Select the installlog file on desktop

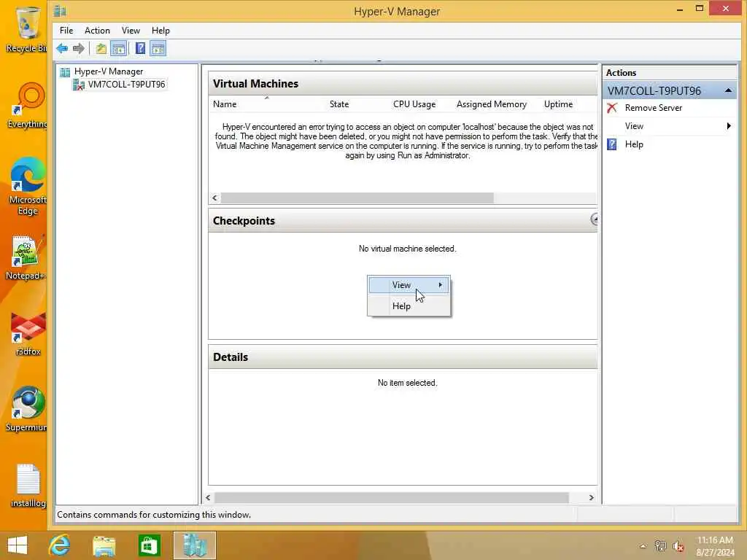tap(28, 486)
